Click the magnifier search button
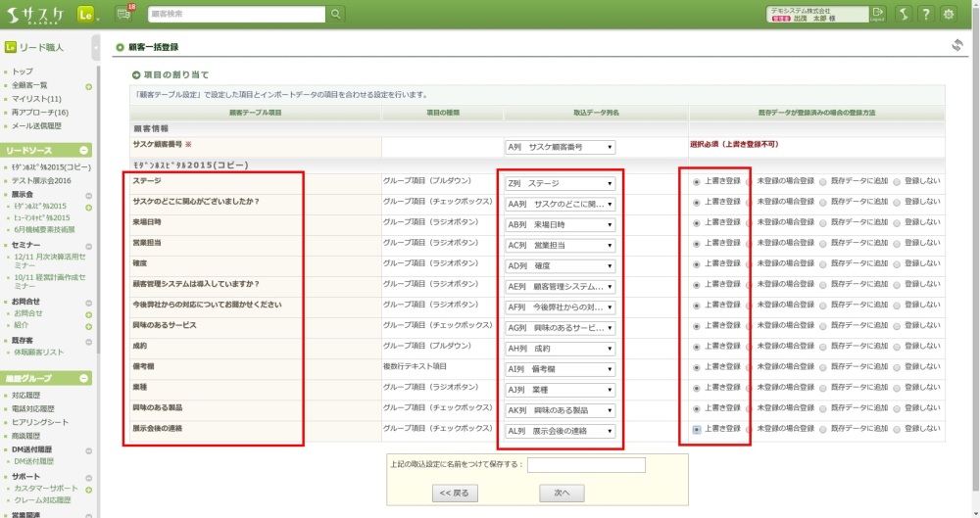Viewport: 980px width, 518px height. coord(336,14)
